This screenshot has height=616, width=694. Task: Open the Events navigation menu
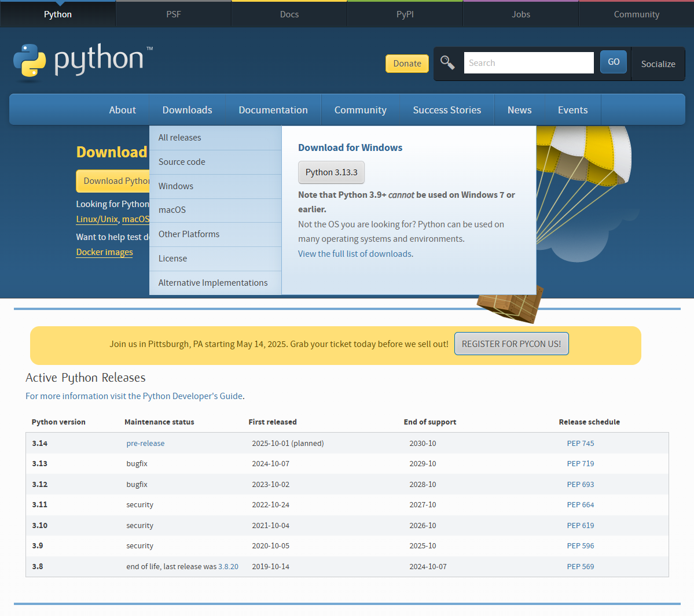coord(572,110)
